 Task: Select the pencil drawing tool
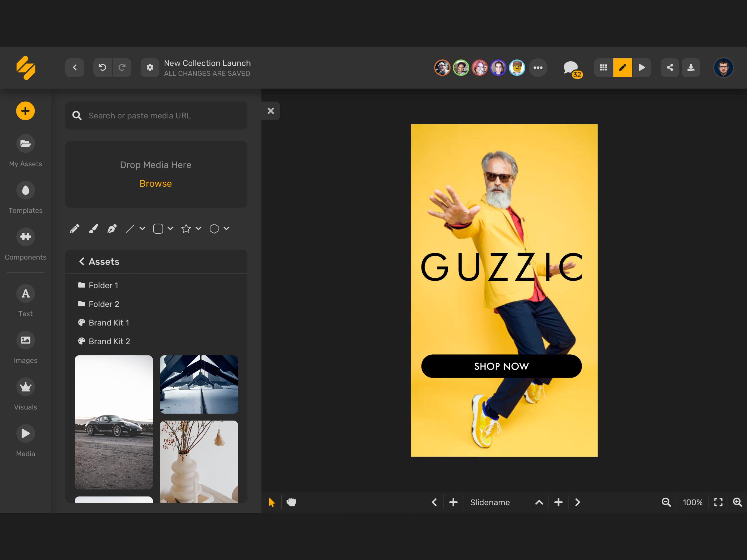(x=75, y=229)
